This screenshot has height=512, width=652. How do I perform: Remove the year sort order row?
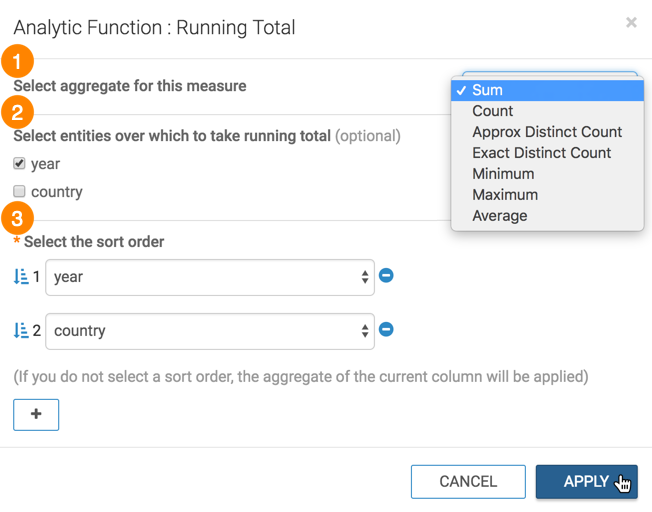pyautogui.click(x=386, y=275)
